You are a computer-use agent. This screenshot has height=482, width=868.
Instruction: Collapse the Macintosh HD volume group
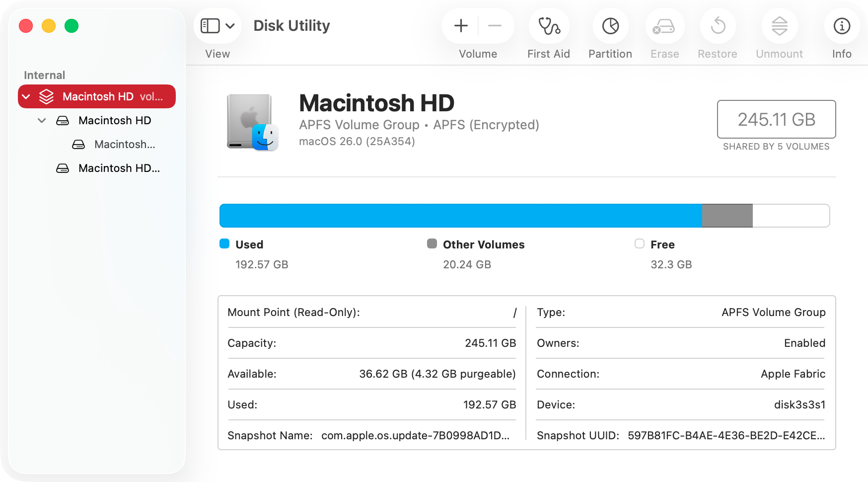point(27,96)
